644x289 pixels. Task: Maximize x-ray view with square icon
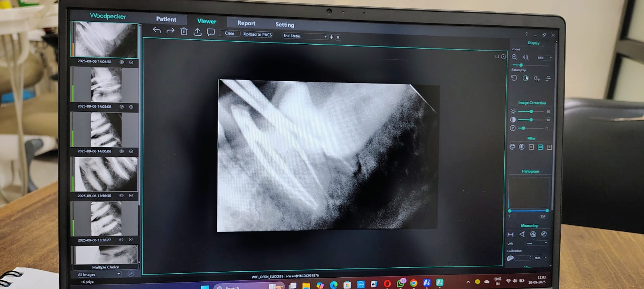point(497,56)
